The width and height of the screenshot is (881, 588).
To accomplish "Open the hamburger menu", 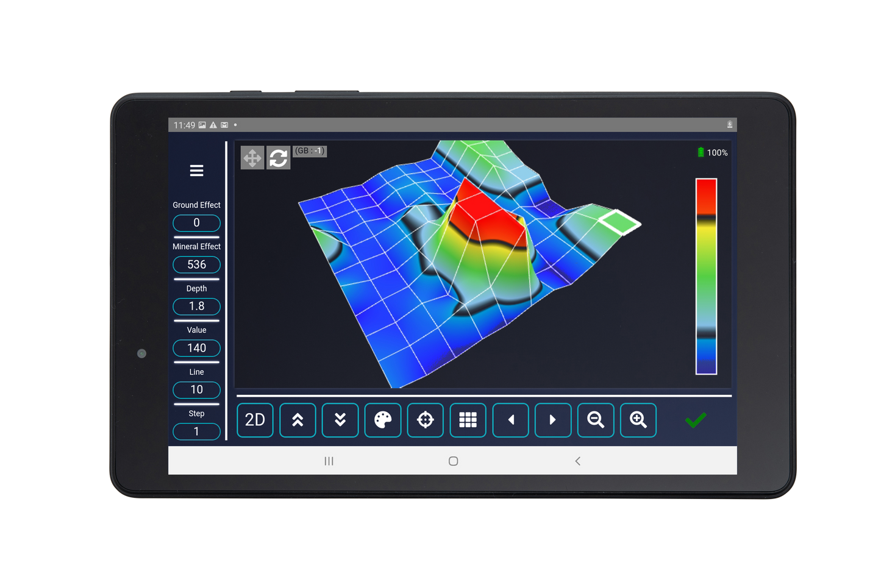I will coord(196,171).
